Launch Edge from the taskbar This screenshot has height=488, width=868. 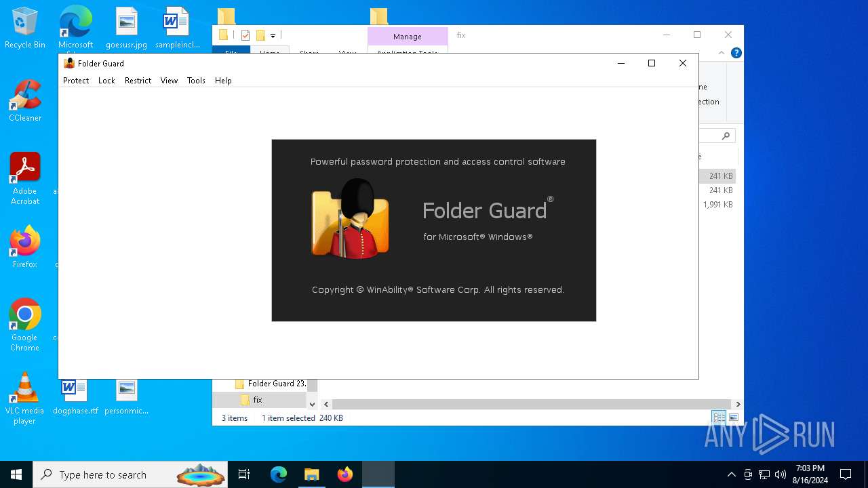[279, 474]
